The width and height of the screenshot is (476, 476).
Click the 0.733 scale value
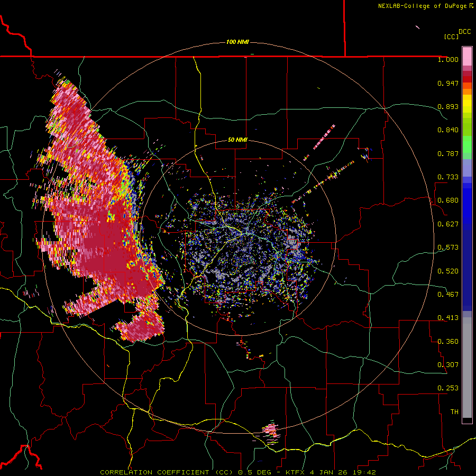(x=448, y=177)
